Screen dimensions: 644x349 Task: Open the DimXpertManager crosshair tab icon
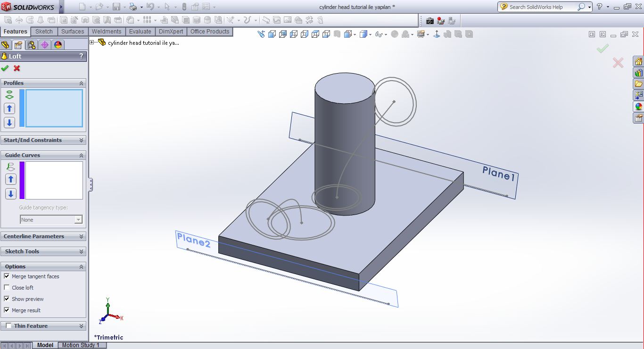pos(45,45)
